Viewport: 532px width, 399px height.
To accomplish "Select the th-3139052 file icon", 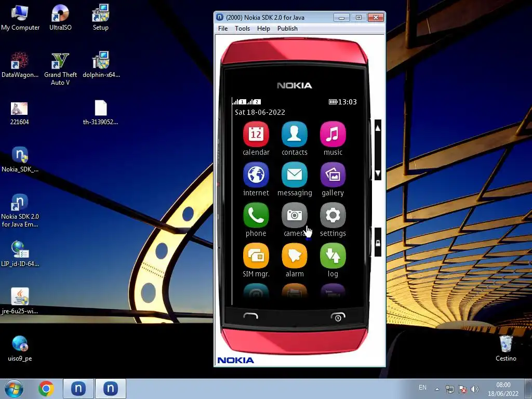I will [100, 113].
